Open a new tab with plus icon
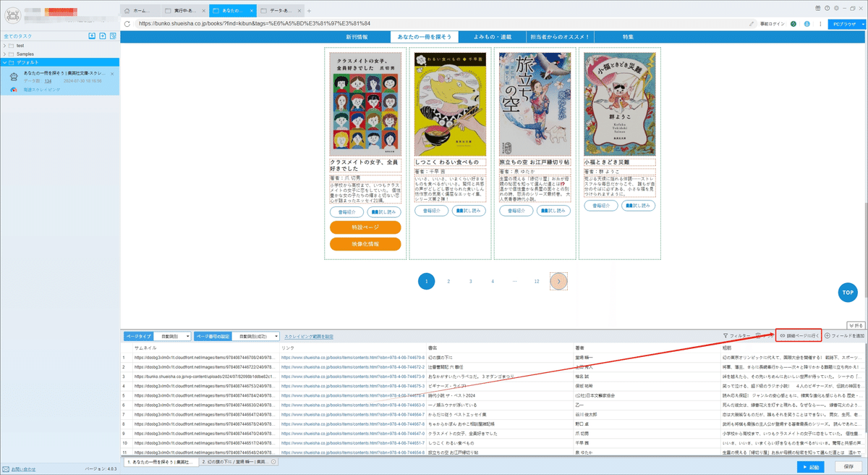The image size is (868, 475). 309,10
